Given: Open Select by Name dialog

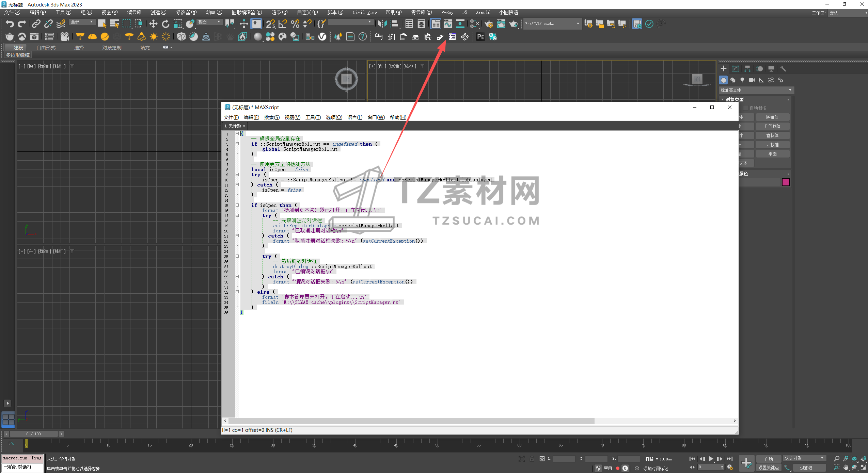Looking at the screenshot, I should coord(115,23).
